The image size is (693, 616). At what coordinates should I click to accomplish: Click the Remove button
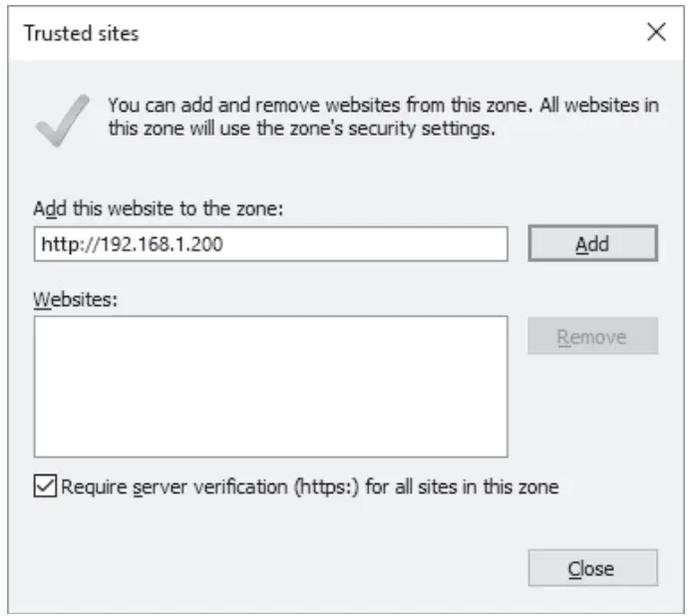click(x=592, y=337)
